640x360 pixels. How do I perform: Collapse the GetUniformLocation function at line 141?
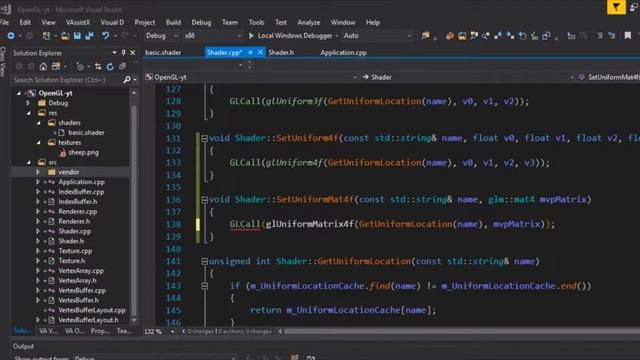[204, 261]
